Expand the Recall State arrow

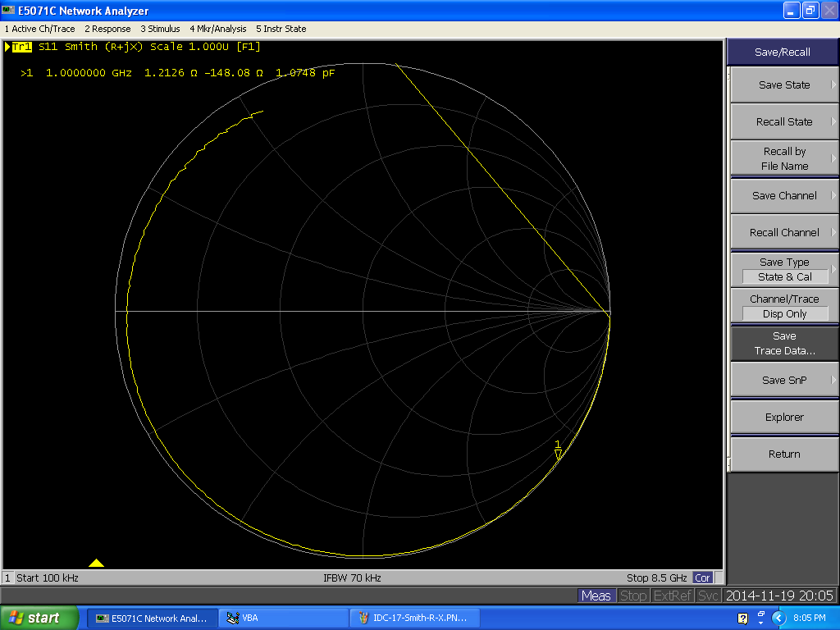pos(833,121)
